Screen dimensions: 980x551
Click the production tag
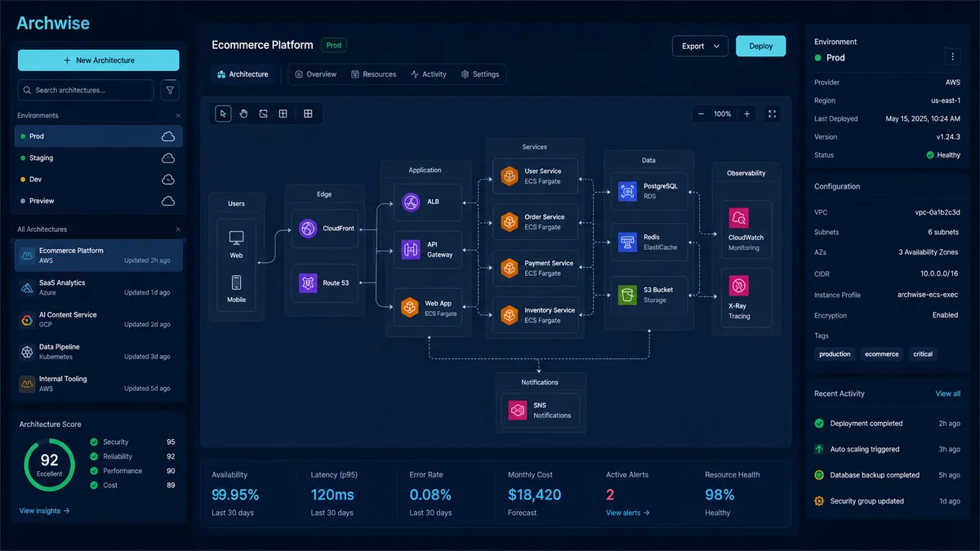835,354
